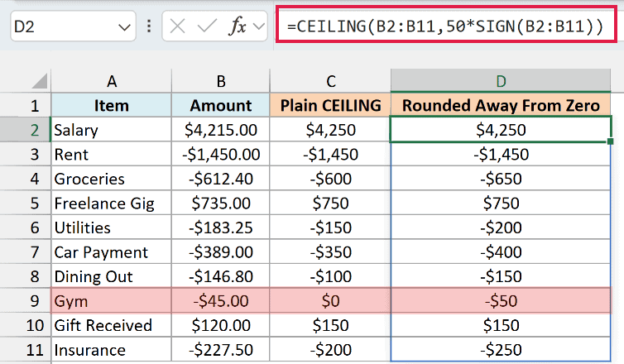Click the Plain CEILING header cell
This screenshot has height=364, width=624.
[330, 105]
